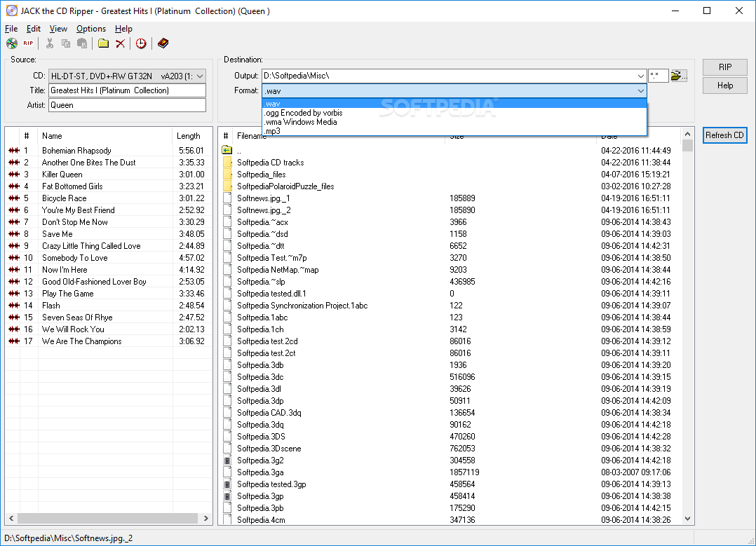The height and width of the screenshot is (546, 756).
Task: Click the Softpedia tested.3gp file icon
Action: click(x=227, y=484)
